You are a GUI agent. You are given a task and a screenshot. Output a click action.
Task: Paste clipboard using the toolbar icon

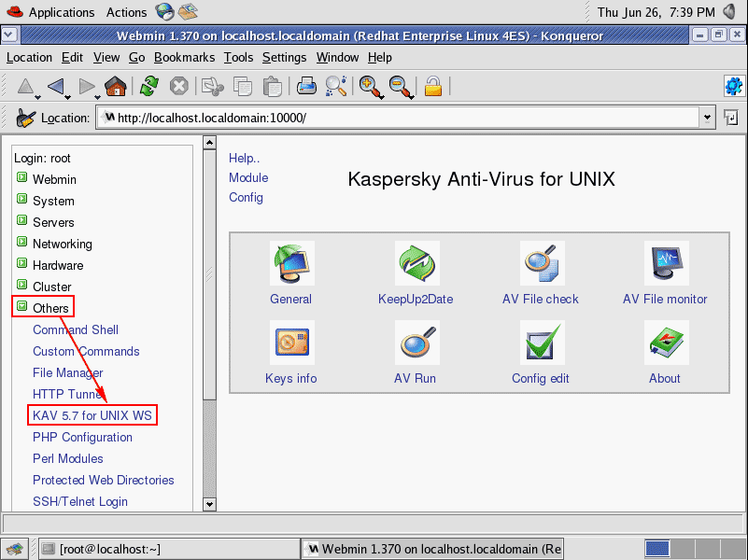(x=273, y=86)
